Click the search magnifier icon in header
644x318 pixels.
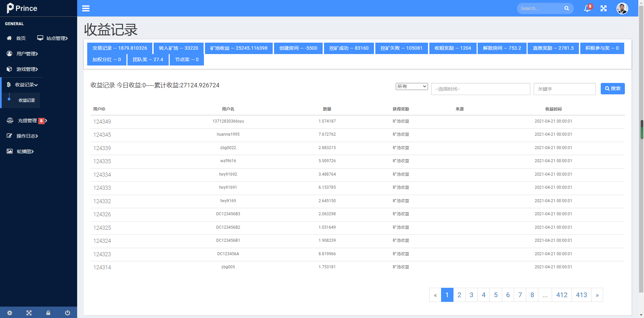[x=567, y=8]
